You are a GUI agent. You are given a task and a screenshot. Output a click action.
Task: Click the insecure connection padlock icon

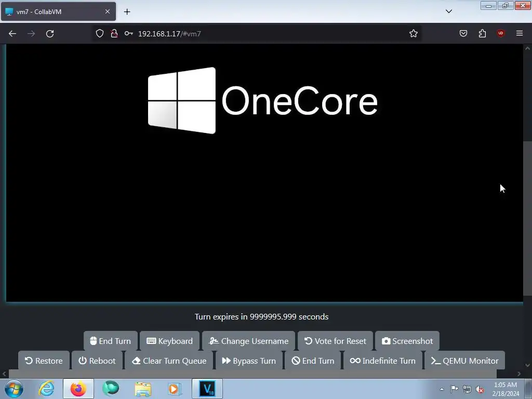click(x=114, y=33)
